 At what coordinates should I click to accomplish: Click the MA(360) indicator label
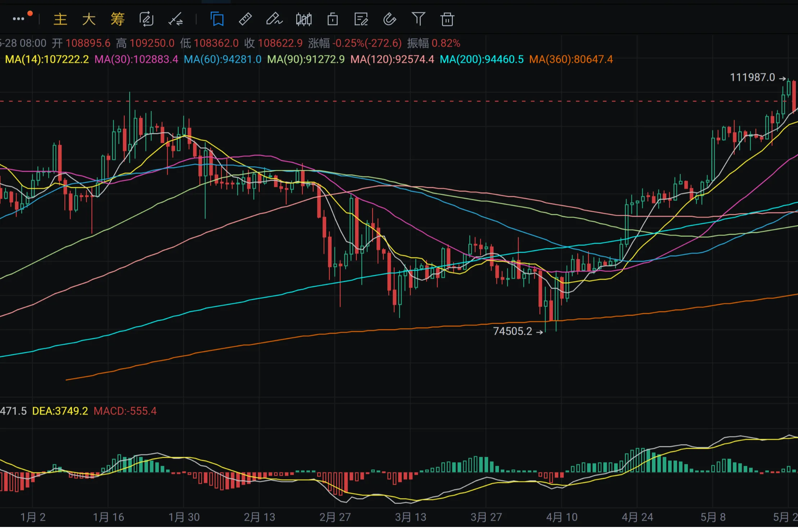point(571,59)
